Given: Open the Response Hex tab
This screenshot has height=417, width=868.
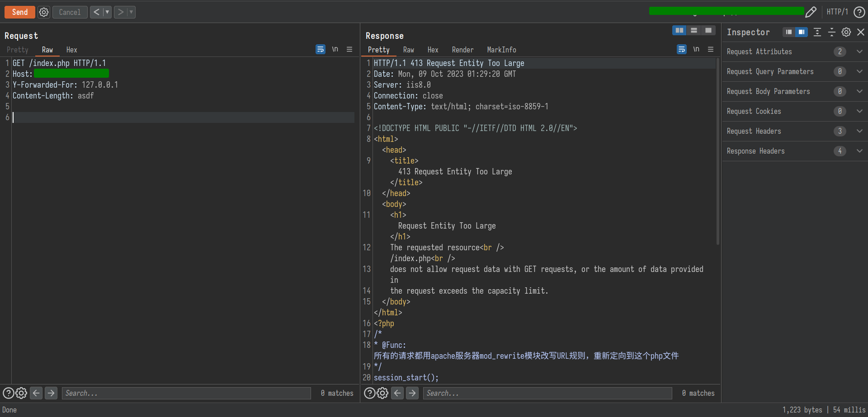Looking at the screenshot, I should (x=433, y=50).
